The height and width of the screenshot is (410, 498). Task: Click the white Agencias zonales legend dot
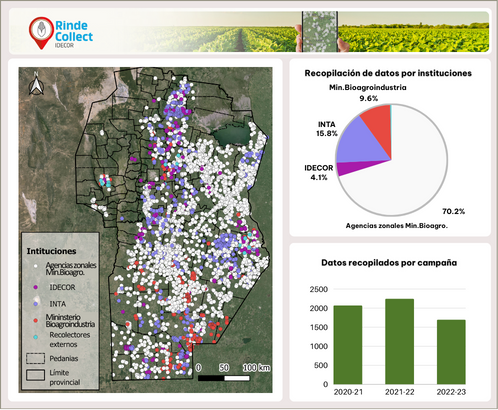pyautogui.click(x=35, y=266)
